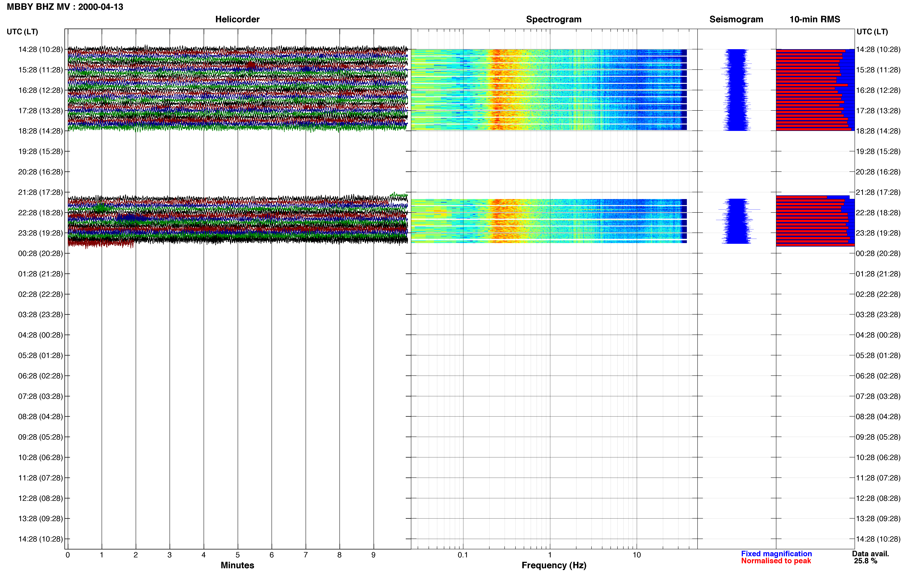Click the left '10:28 (06:28)' time label
Screen dimensions: 924x578
pyautogui.click(x=40, y=458)
